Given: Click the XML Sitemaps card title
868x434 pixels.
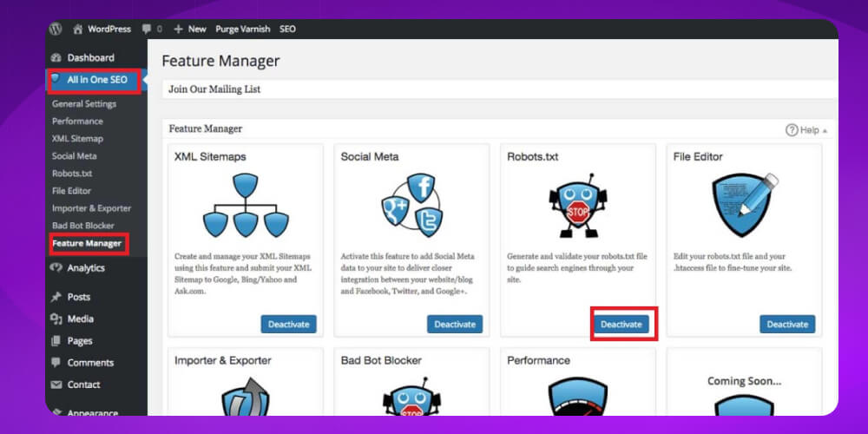Looking at the screenshot, I should [210, 156].
